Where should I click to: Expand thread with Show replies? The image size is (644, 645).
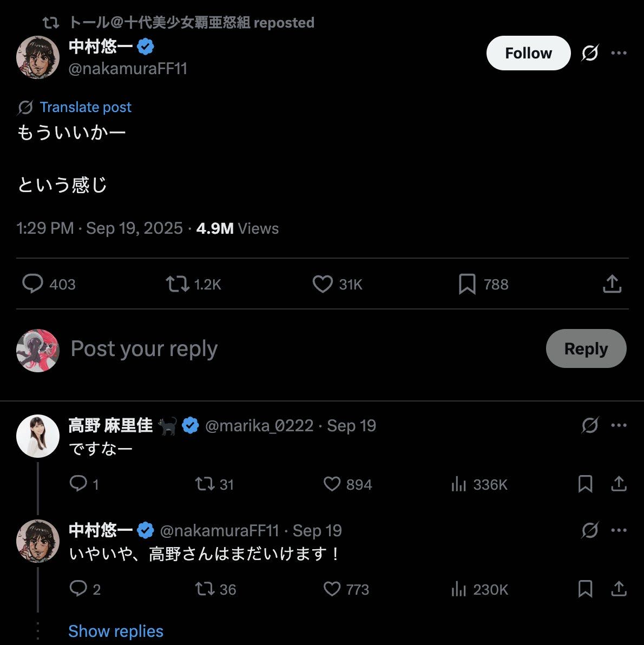click(x=116, y=631)
